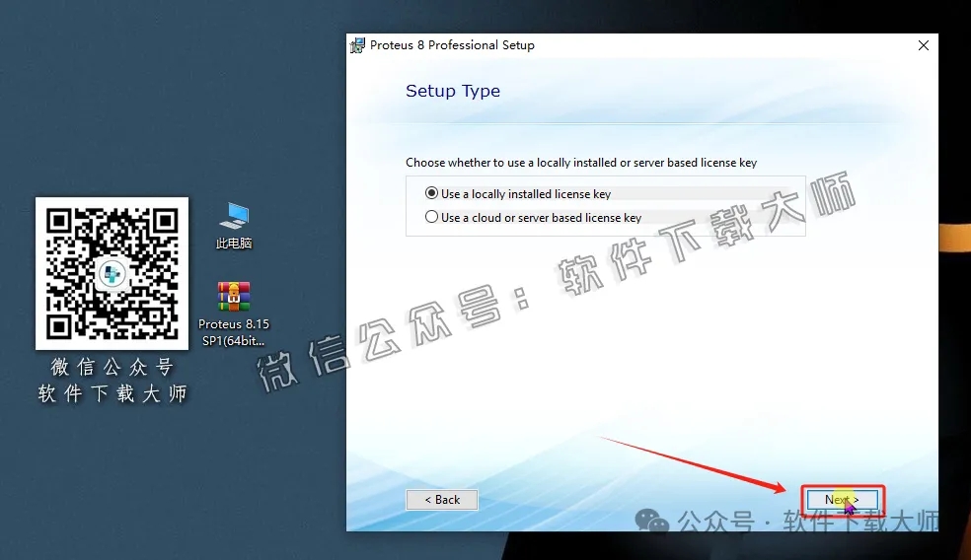Click the Proteus installer icon in title bar
This screenshot has height=560, width=971.
(x=358, y=45)
